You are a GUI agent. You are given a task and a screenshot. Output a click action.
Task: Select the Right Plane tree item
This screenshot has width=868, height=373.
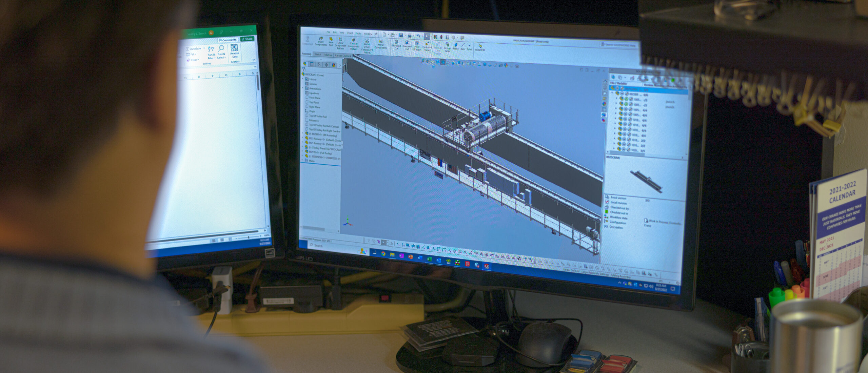tap(313, 107)
